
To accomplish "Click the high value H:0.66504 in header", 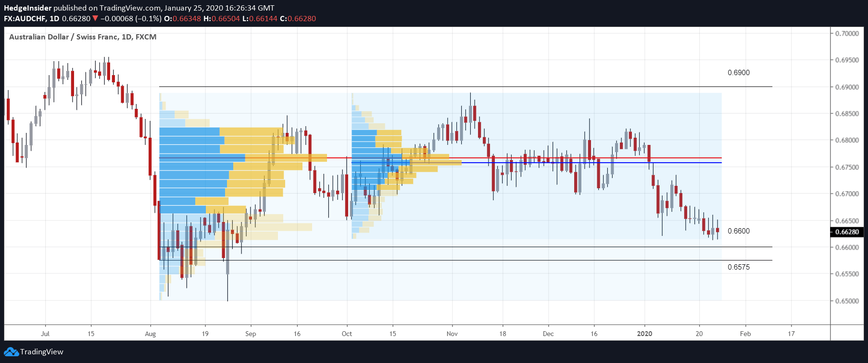I will click(222, 19).
